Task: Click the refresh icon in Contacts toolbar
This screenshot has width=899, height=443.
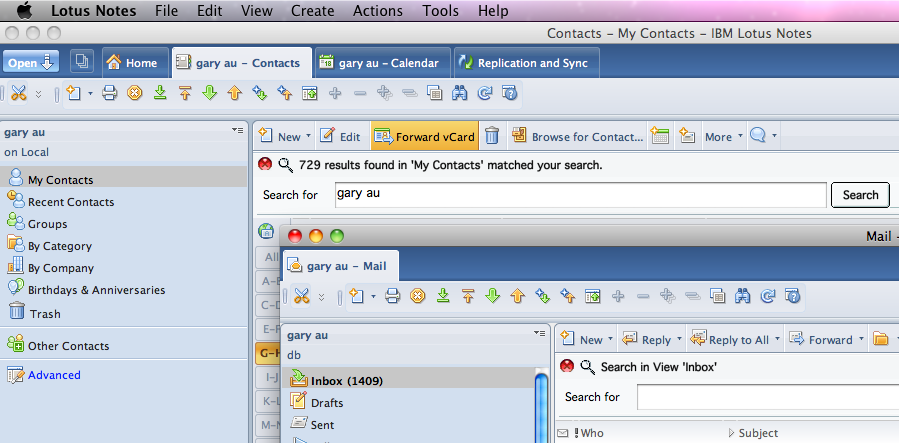Action: pos(484,93)
